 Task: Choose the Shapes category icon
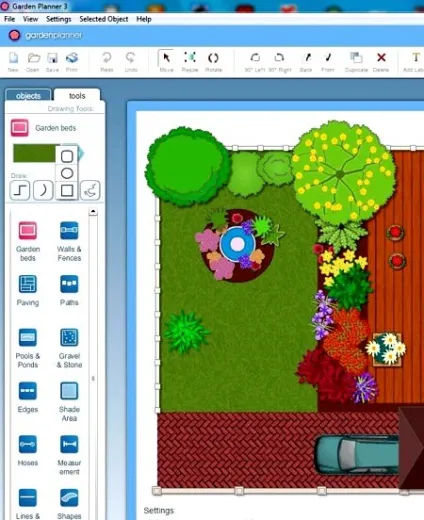69,498
